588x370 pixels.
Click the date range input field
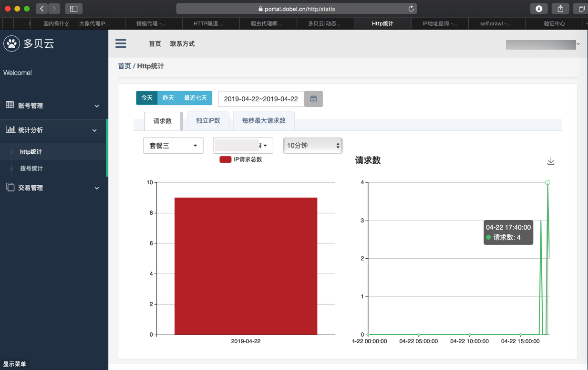pyautogui.click(x=261, y=99)
